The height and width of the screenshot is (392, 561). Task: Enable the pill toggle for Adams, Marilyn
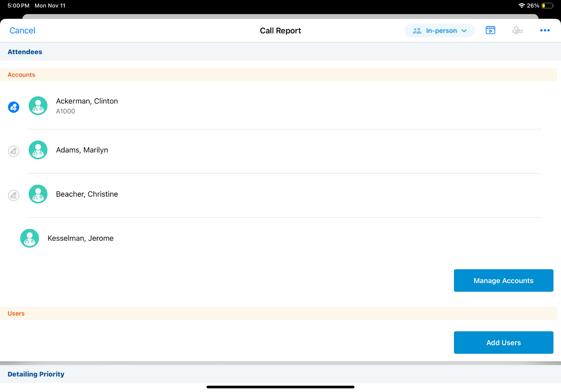click(x=14, y=151)
